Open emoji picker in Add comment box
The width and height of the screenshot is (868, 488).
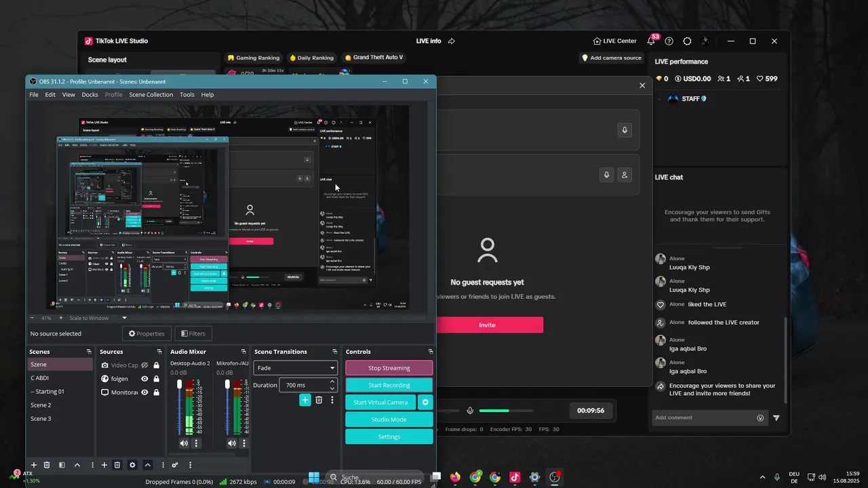pos(760,418)
